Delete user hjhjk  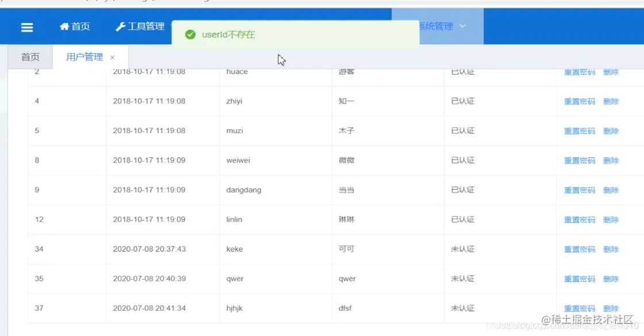[611, 308]
